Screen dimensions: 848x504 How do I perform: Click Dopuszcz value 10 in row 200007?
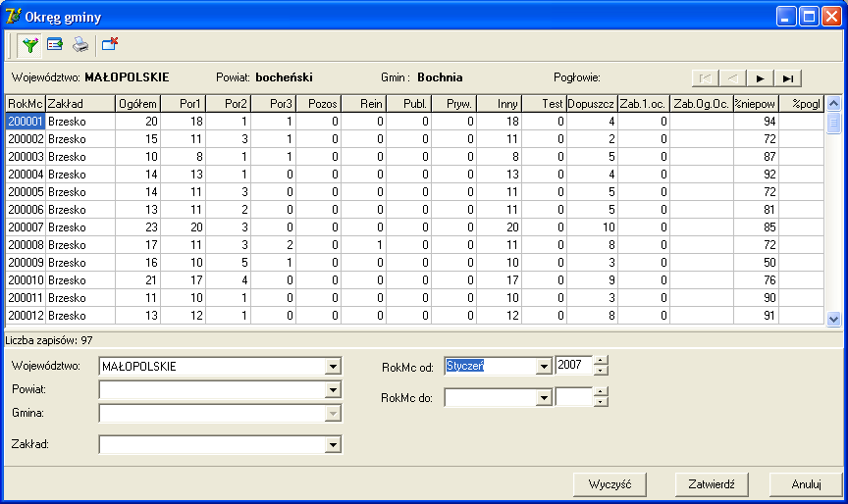coord(592,227)
